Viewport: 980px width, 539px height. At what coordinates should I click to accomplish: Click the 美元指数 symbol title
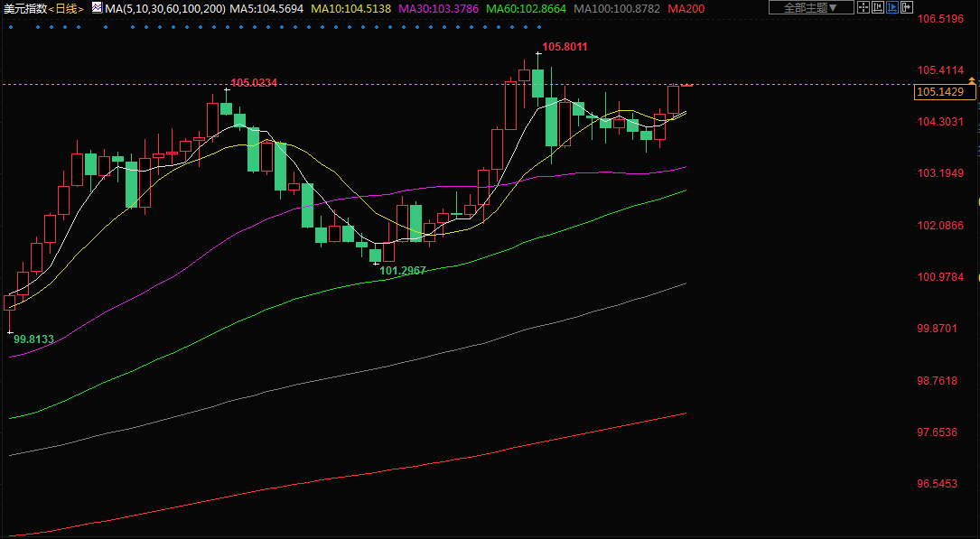(23, 8)
